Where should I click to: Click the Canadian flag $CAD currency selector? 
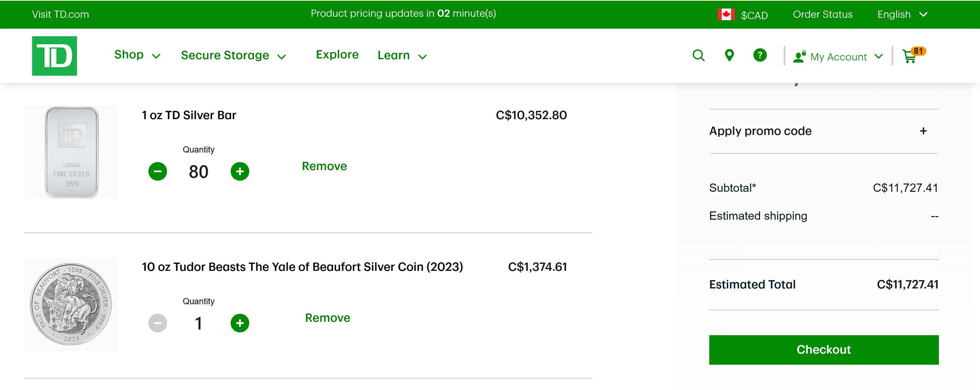pos(743,15)
